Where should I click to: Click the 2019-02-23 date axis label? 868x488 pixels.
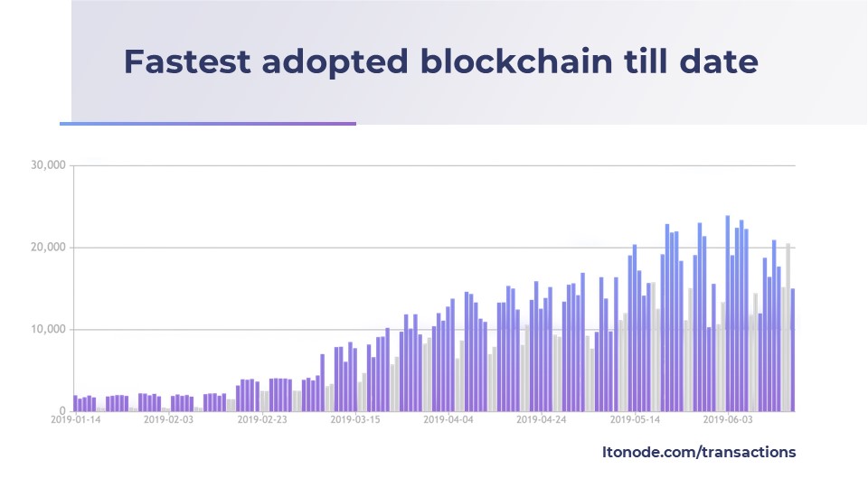pos(262,419)
